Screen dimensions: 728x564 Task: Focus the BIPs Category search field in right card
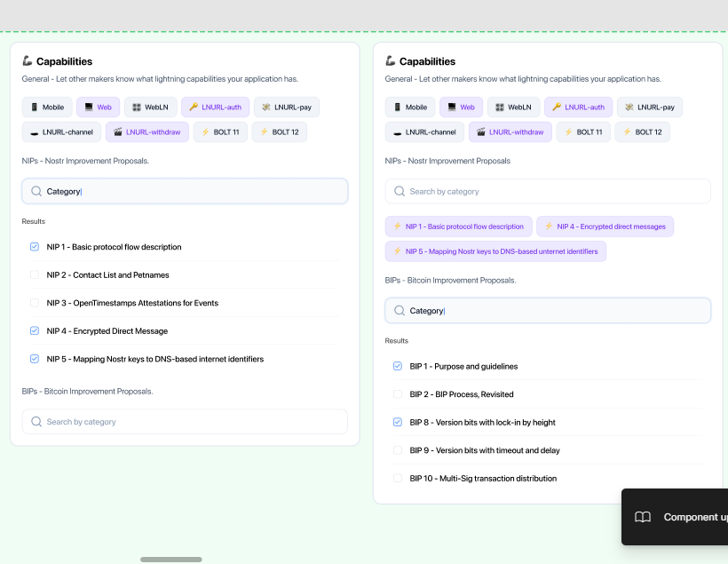click(548, 311)
